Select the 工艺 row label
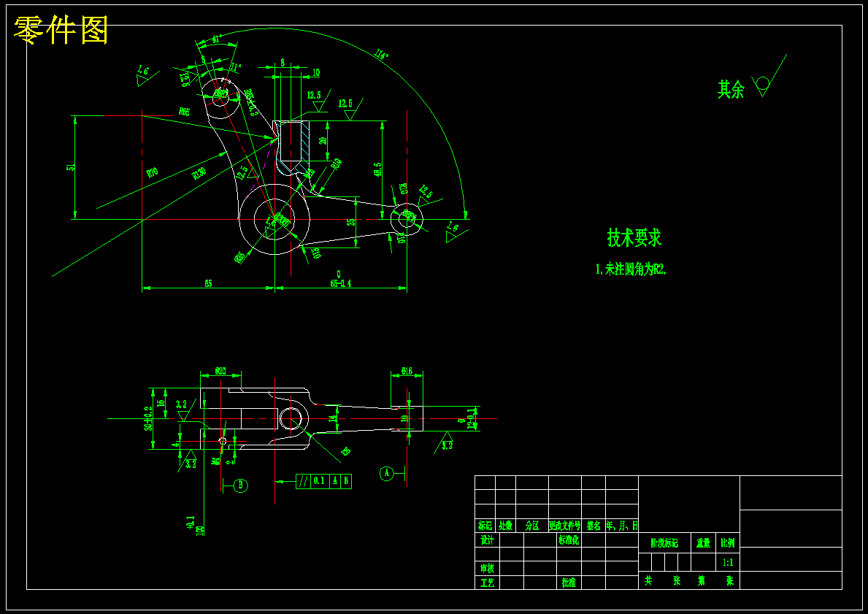 487,583
